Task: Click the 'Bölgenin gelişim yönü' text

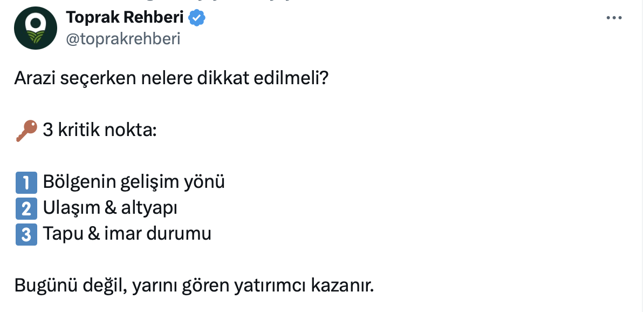Action: tap(134, 182)
